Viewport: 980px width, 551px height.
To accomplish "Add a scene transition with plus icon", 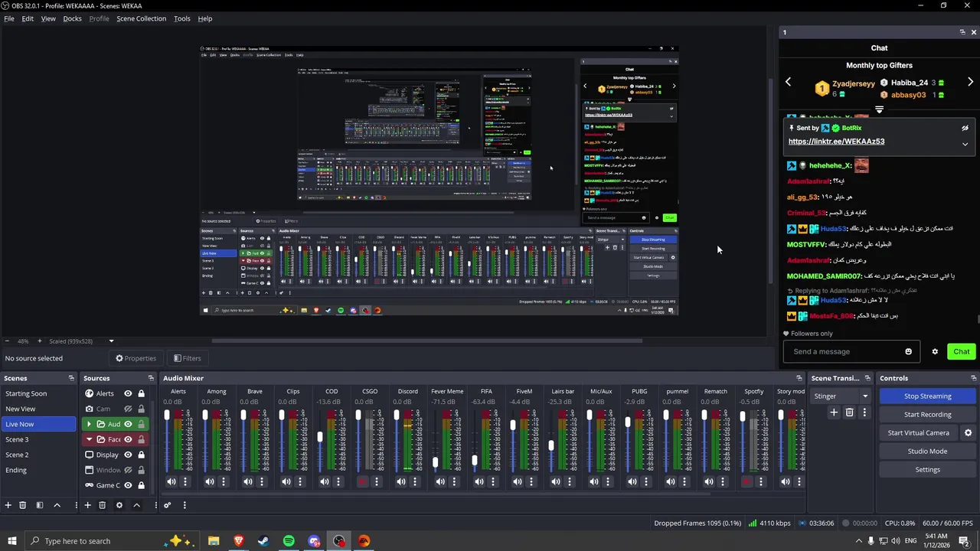I will [834, 412].
